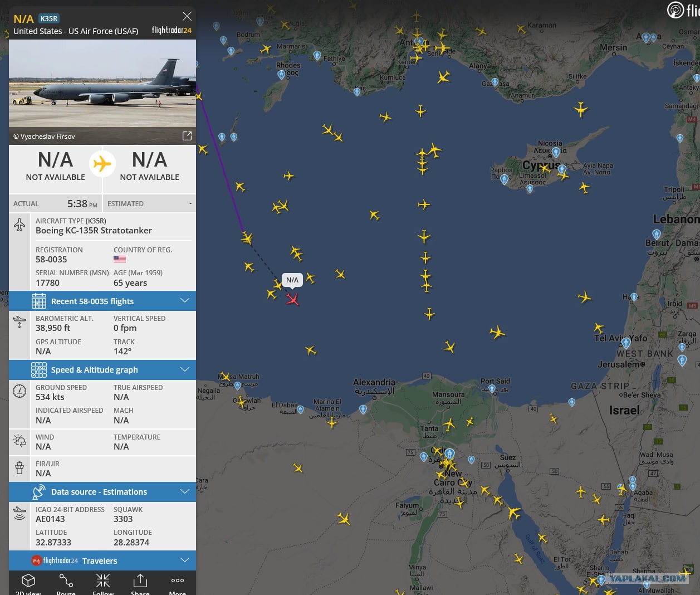Share this flight

[x=140, y=583]
